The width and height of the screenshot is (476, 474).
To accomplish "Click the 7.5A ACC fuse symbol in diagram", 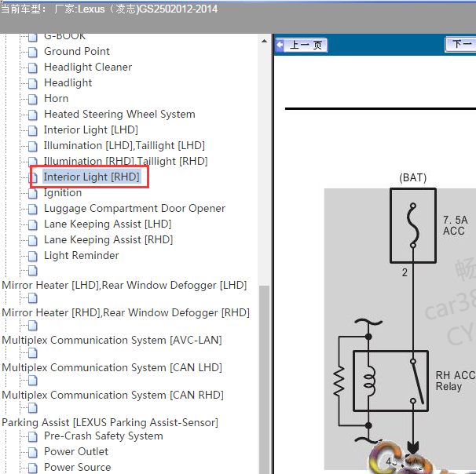I will coord(413,226).
